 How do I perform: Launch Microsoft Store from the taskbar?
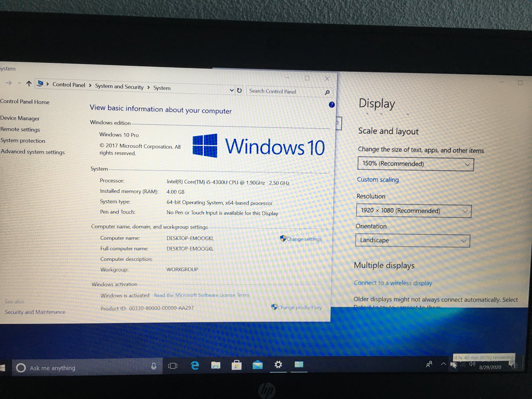236,365
